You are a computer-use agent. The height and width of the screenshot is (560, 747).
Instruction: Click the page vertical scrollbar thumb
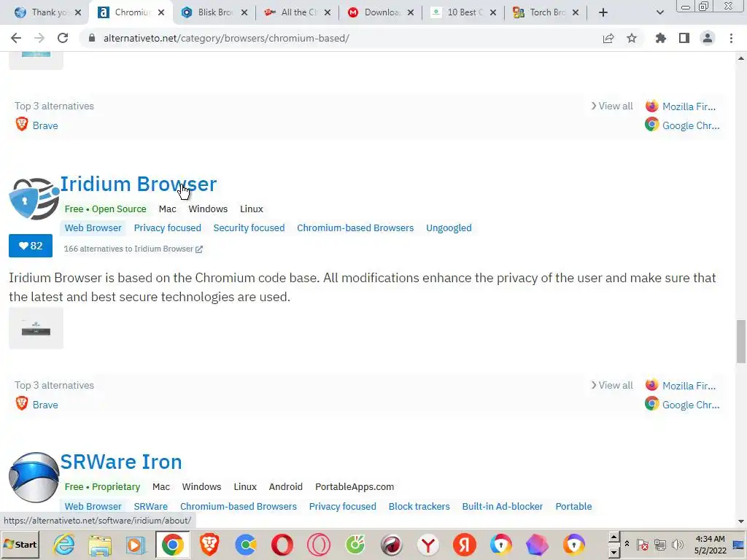(741, 341)
